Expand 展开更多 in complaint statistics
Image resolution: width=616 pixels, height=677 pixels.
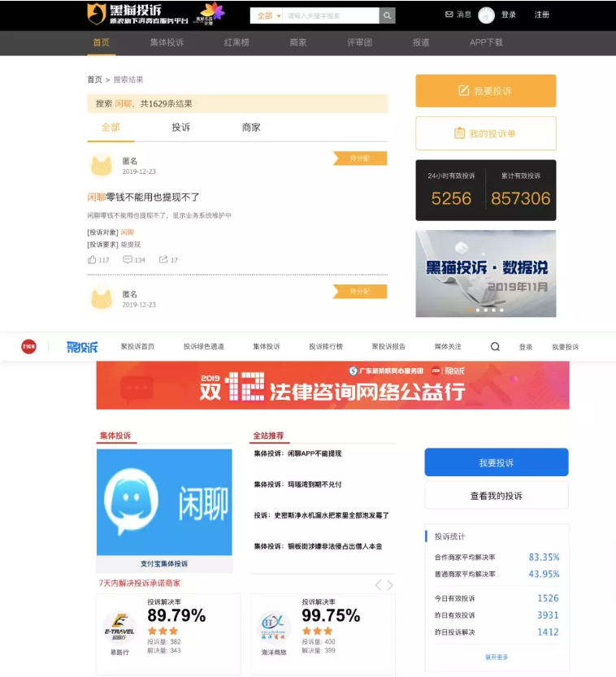pyautogui.click(x=497, y=657)
